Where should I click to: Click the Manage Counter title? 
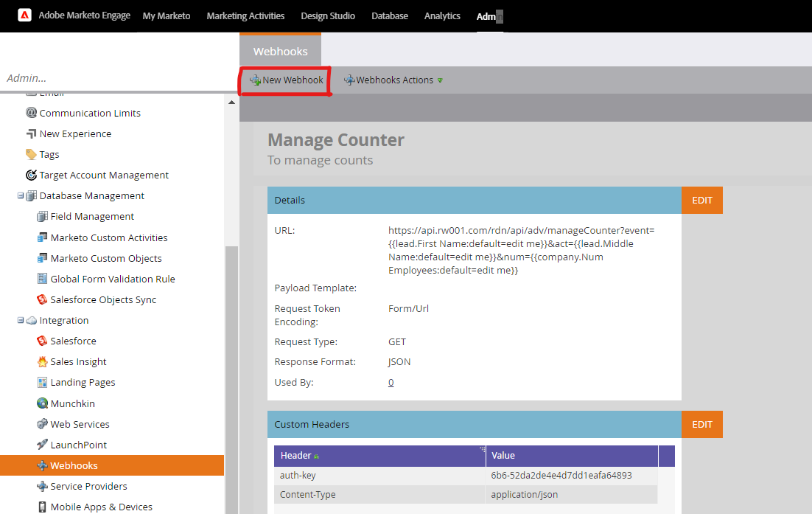click(x=335, y=140)
